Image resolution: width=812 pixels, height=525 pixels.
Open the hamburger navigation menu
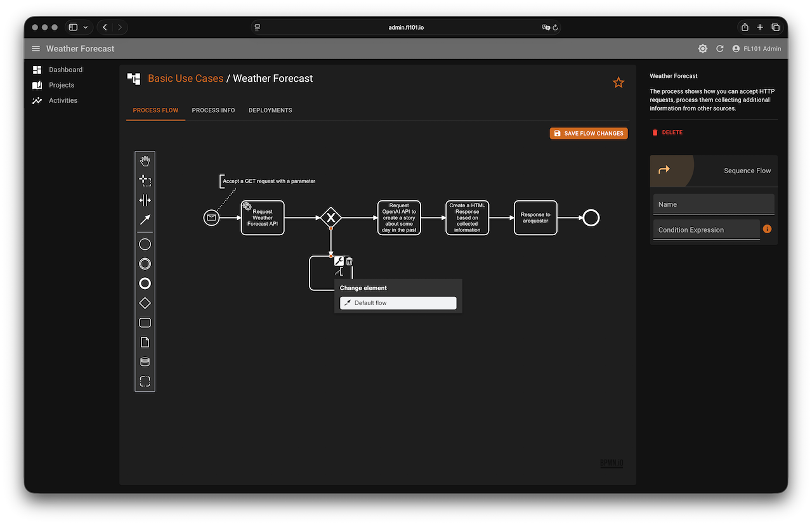pyautogui.click(x=36, y=49)
